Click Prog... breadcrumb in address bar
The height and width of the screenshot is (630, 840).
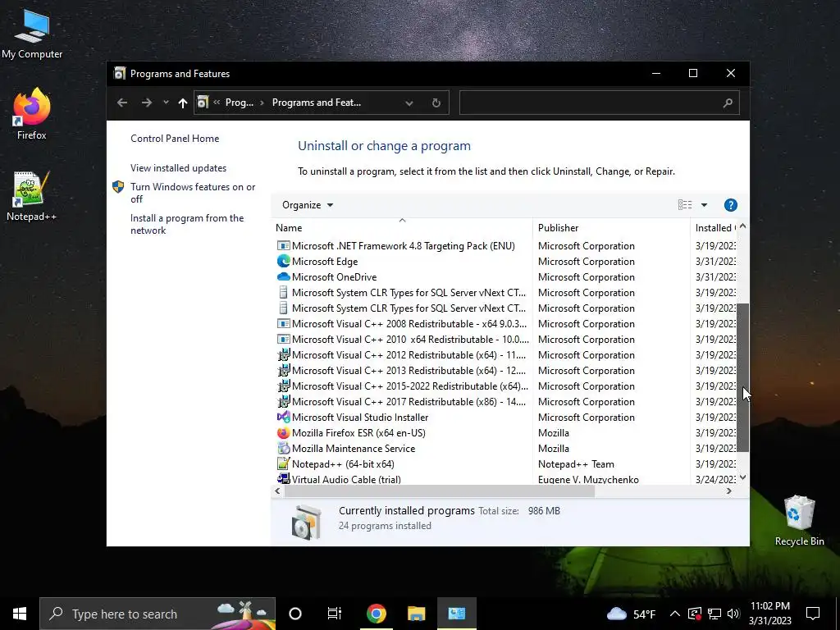point(239,103)
